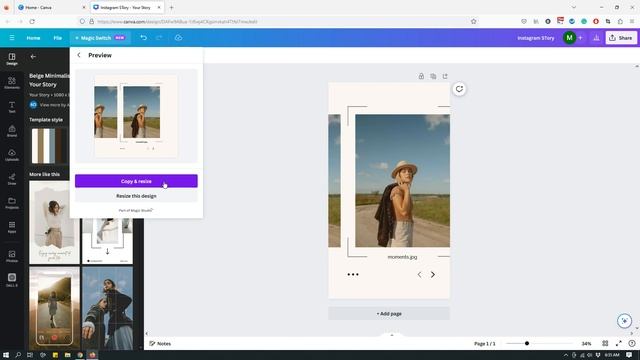Go back from template details panel
This screenshot has width=640, height=360.
(x=33, y=56)
